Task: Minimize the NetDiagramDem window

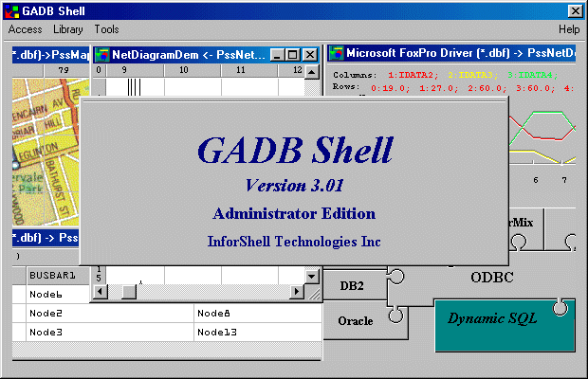Action: click(x=277, y=55)
